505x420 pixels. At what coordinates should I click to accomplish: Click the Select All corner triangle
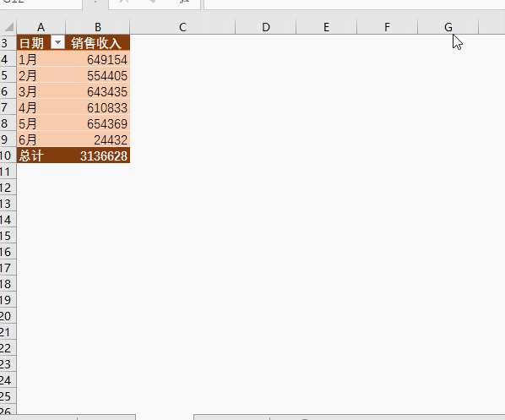coord(8,27)
